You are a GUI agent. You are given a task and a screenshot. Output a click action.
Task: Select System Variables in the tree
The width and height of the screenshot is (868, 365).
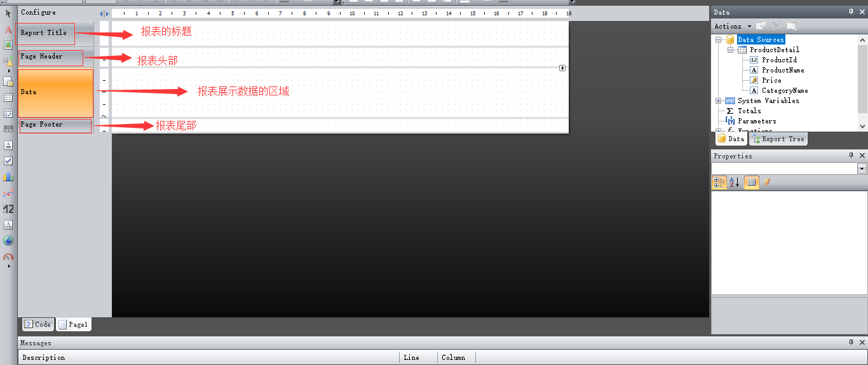[x=768, y=100]
